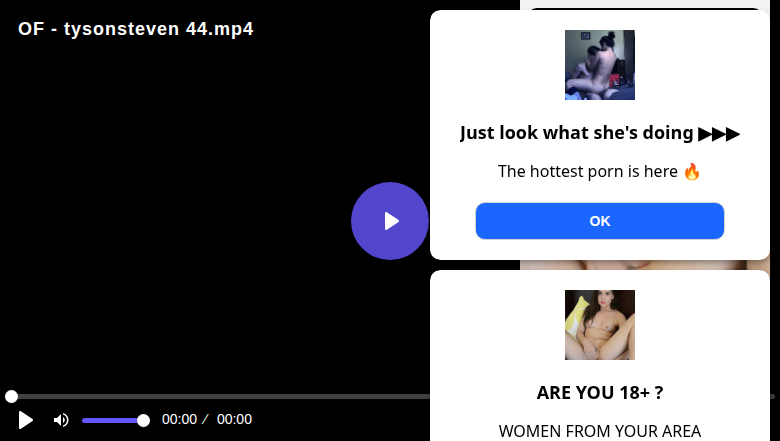Screen dimensions: 780x441
Task: Click the middle of the volume slider
Action: (112, 420)
